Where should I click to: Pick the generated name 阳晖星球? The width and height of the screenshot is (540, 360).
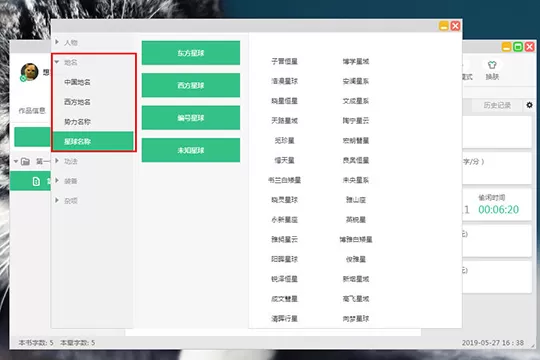284,259
